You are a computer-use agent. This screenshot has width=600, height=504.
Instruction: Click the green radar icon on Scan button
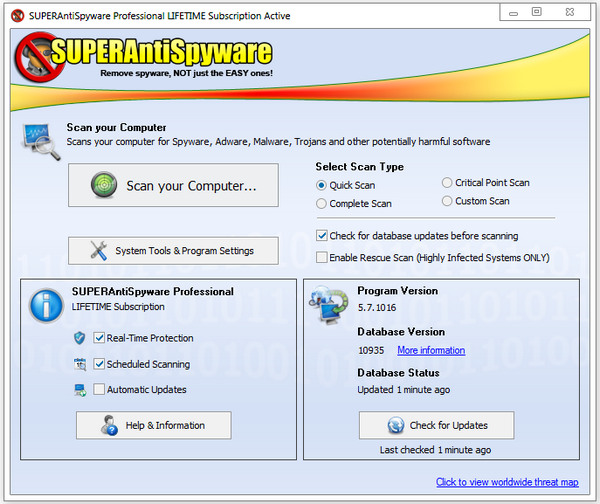pos(104,185)
